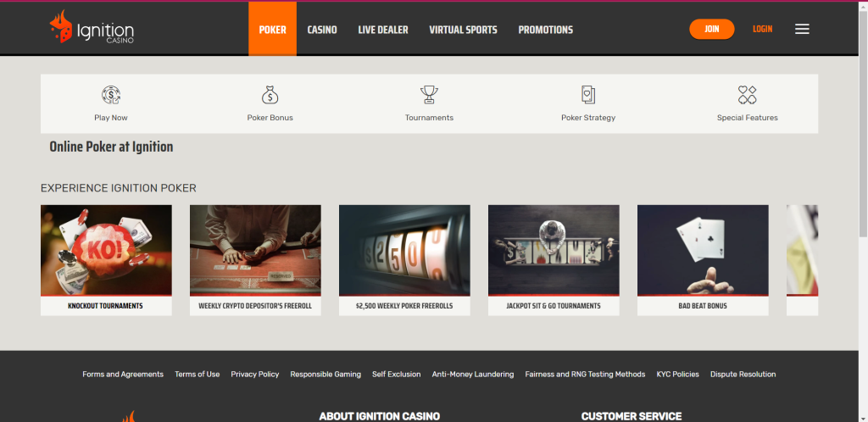Click the Special Features label
Image resolution: width=868 pixels, height=422 pixels.
click(x=748, y=118)
